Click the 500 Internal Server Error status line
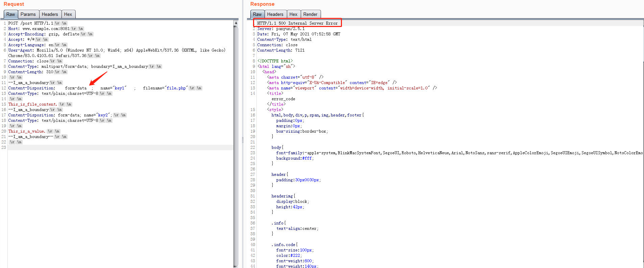Image resolution: width=644 pixels, height=268 pixels. click(297, 23)
